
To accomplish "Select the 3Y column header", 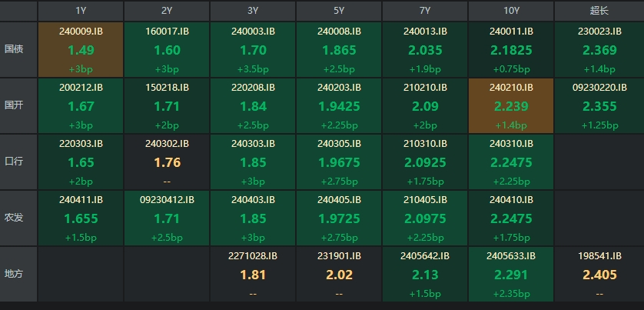I will point(253,11).
